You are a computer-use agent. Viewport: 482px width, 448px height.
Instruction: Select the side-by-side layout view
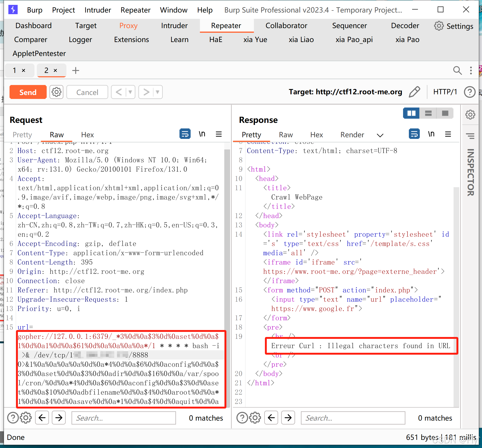tap(411, 113)
